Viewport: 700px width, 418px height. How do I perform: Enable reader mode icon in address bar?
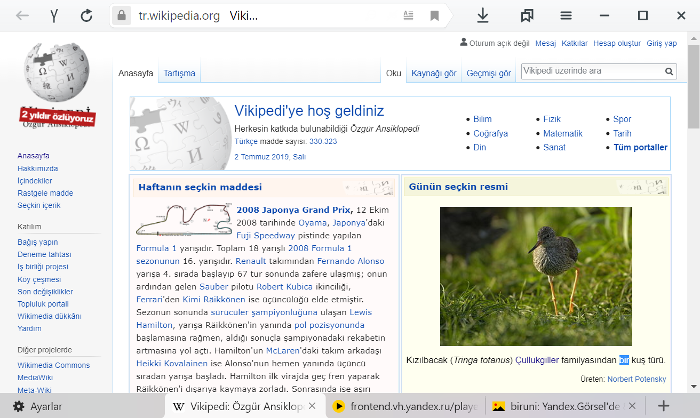408,16
